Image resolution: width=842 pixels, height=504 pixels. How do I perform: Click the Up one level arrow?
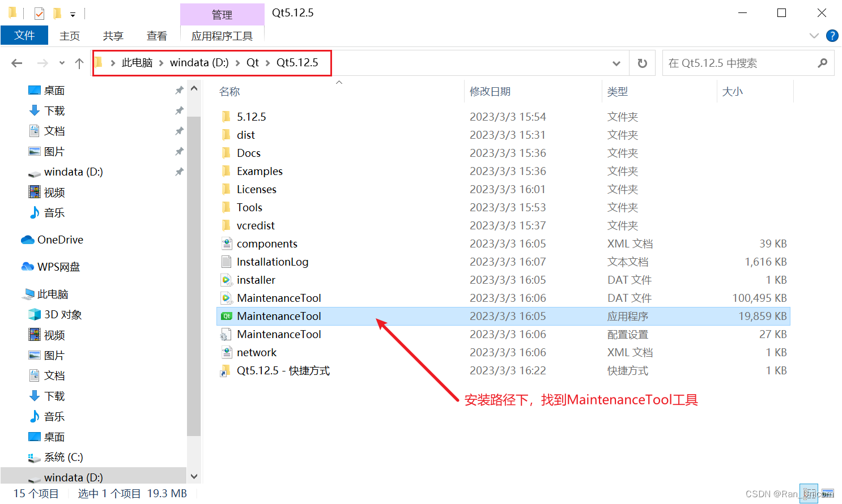point(79,63)
